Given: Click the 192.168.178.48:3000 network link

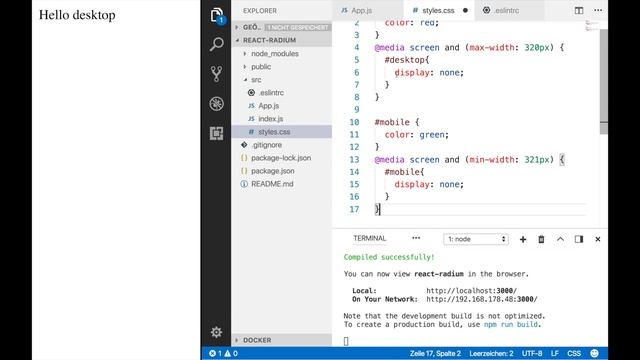Looking at the screenshot, I should [482, 299].
